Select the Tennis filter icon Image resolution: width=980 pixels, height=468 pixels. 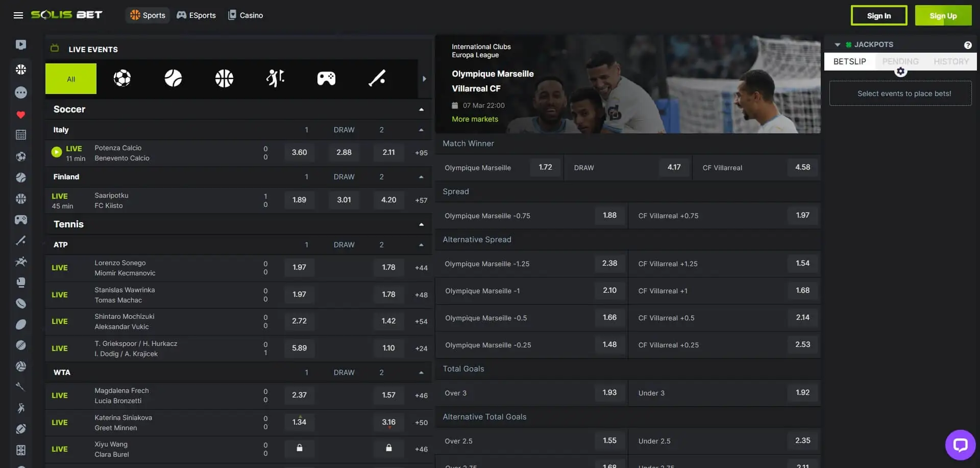point(173,78)
